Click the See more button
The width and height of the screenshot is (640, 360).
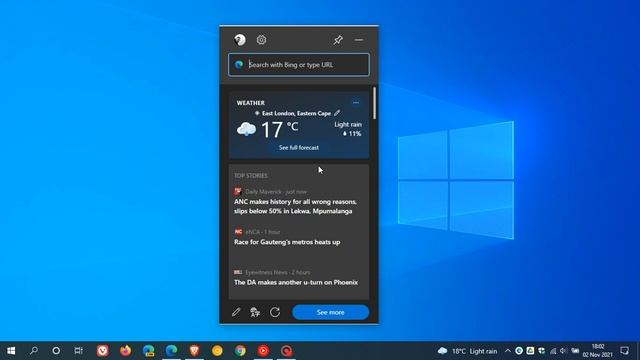[331, 312]
